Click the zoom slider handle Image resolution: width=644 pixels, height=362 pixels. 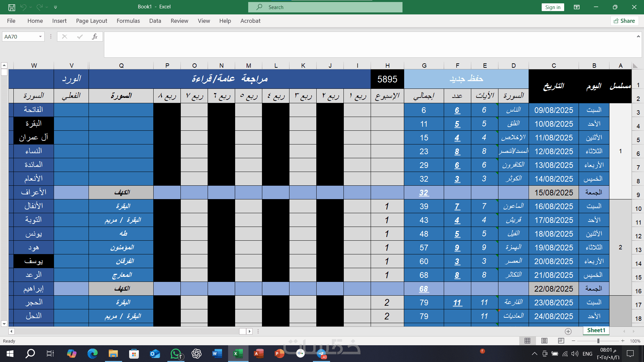click(x=598, y=341)
